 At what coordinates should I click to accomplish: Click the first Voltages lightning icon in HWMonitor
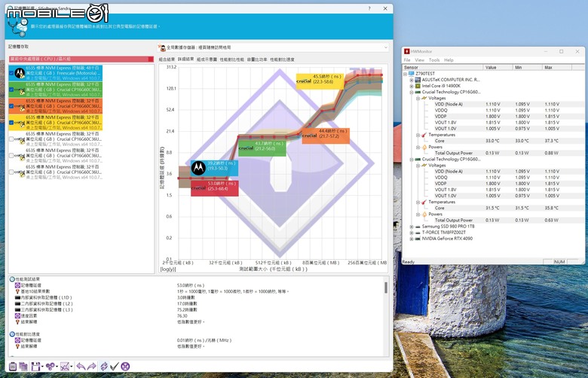tap(424, 98)
